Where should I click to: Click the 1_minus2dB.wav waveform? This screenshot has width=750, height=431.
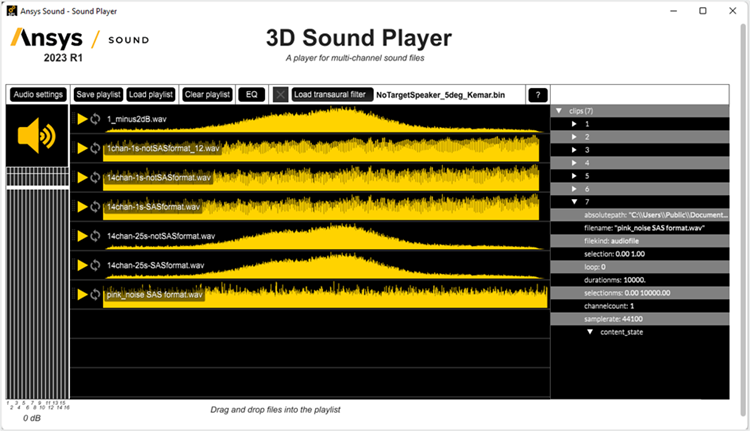point(324,120)
